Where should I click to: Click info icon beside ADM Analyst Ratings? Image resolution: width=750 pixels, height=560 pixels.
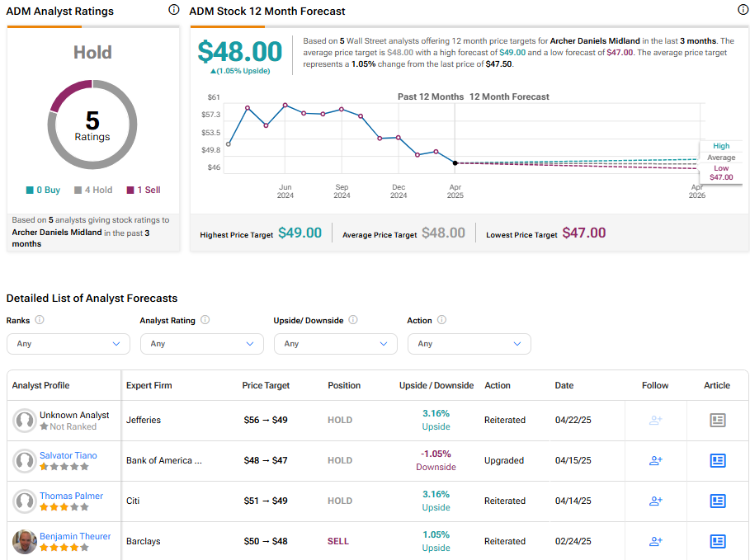[x=174, y=10]
